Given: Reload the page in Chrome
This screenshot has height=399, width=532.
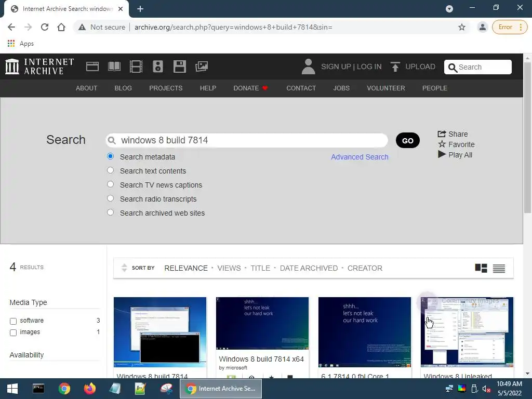Looking at the screenshot, I should [x=45, y=27].
